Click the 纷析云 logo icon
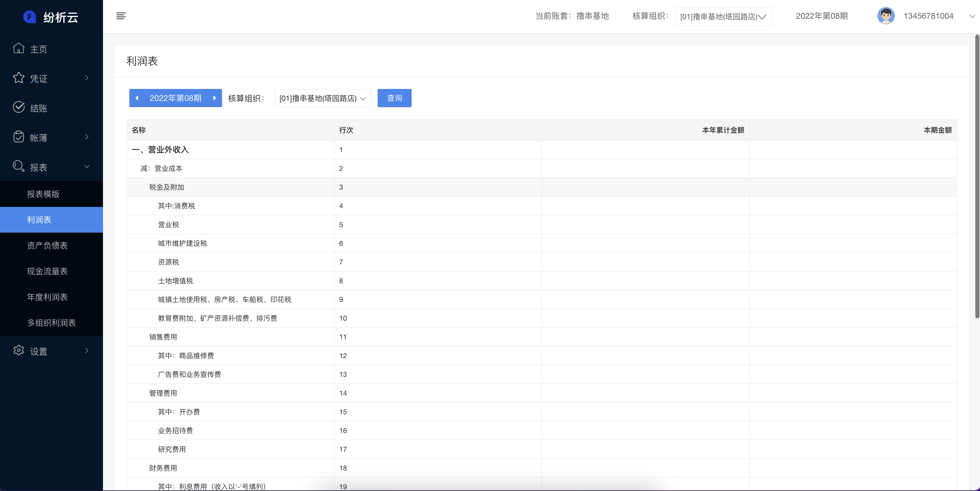The height and width of the screenshot is (491, 980). pyautogui.click(x=30, y=17)
